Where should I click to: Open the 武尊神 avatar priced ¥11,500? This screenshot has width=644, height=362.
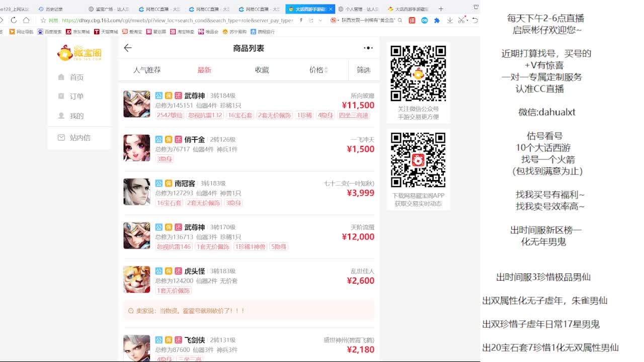point(137,104)
